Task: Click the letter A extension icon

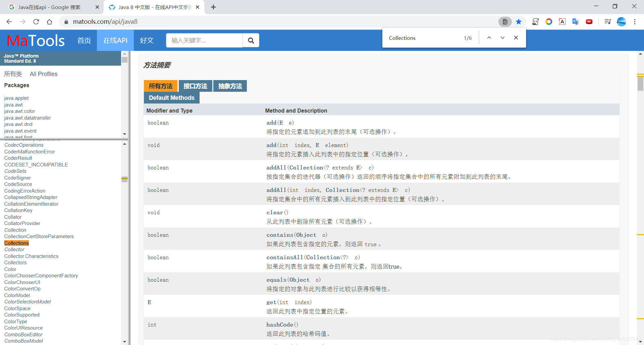Action: [x=562, y=22]
